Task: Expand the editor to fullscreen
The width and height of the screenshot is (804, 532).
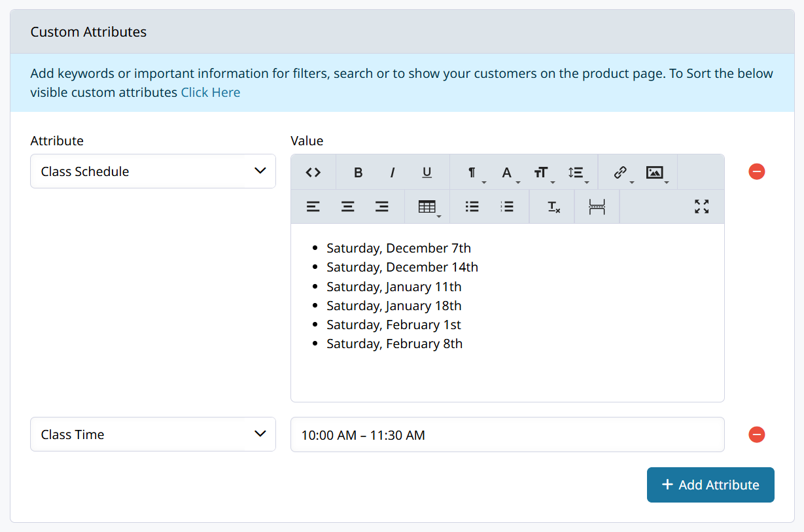Action: pos(702,207)
